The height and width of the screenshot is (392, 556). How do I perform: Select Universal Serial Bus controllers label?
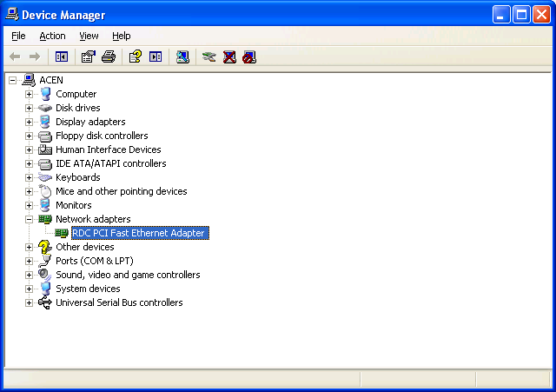coord(119,302)
